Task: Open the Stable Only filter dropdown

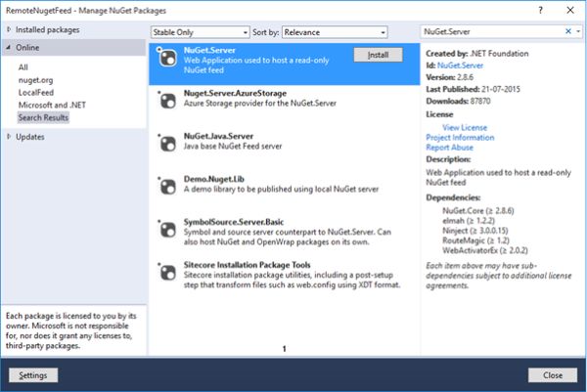Action: tap(200, 32)
